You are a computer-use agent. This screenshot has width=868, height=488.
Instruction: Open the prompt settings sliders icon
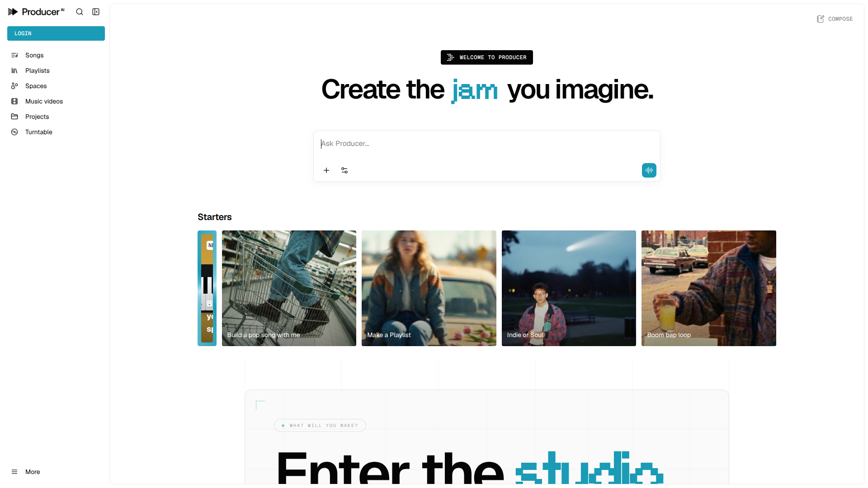click(x=344, y=170)
